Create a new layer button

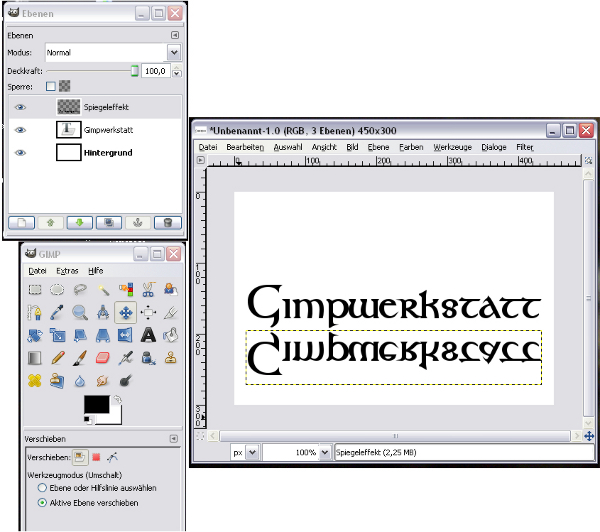[x=21, y=223]
